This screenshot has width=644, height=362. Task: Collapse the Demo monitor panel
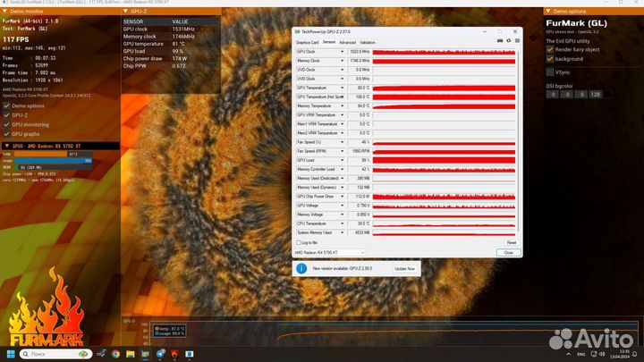click(4, 11)
